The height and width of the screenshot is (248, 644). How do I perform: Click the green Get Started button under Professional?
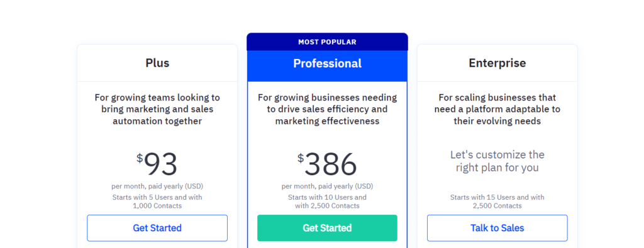(327, 228)
